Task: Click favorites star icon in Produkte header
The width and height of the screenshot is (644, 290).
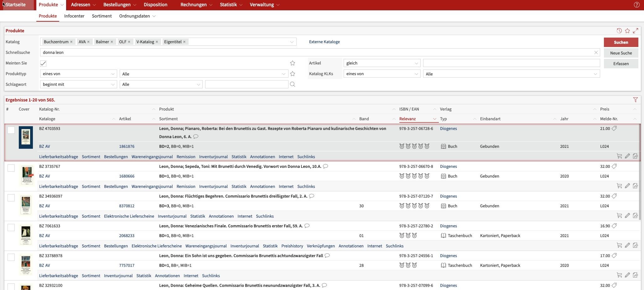Action: (627, 31)
